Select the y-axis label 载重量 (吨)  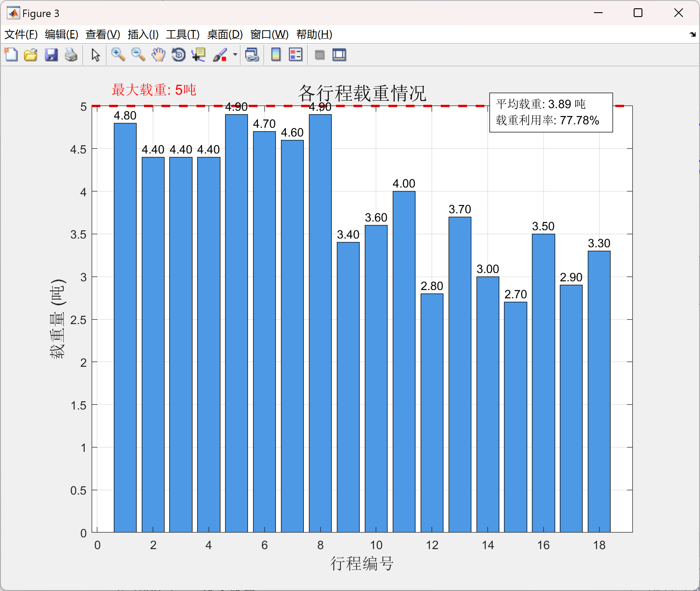pos(58,319)
